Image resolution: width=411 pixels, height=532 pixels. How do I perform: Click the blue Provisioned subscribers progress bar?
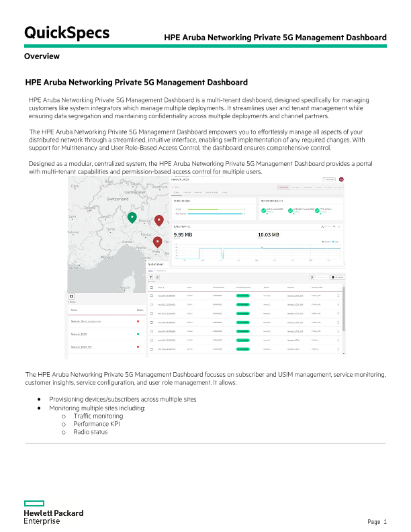pyautogui.click(x=216, y=214)
